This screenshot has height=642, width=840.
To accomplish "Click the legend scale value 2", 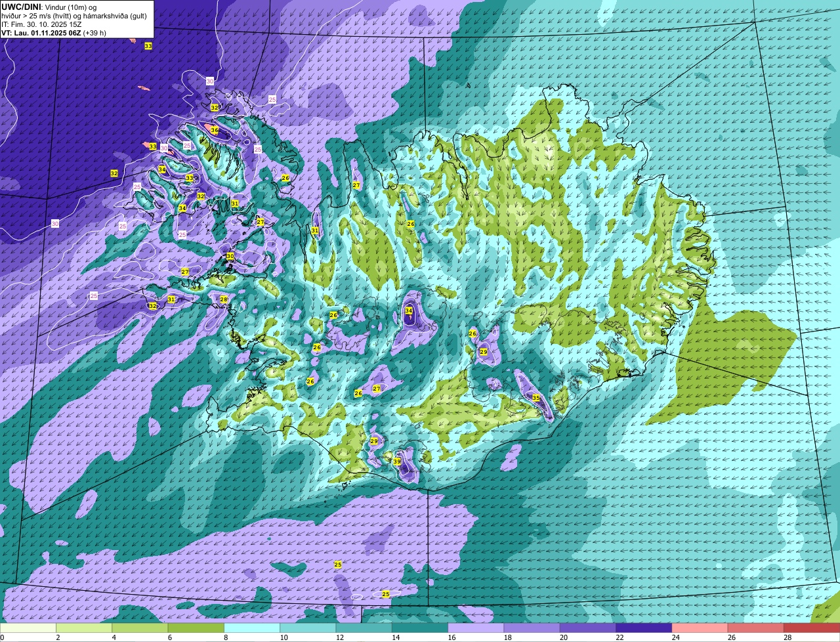I will pos(58,637).
